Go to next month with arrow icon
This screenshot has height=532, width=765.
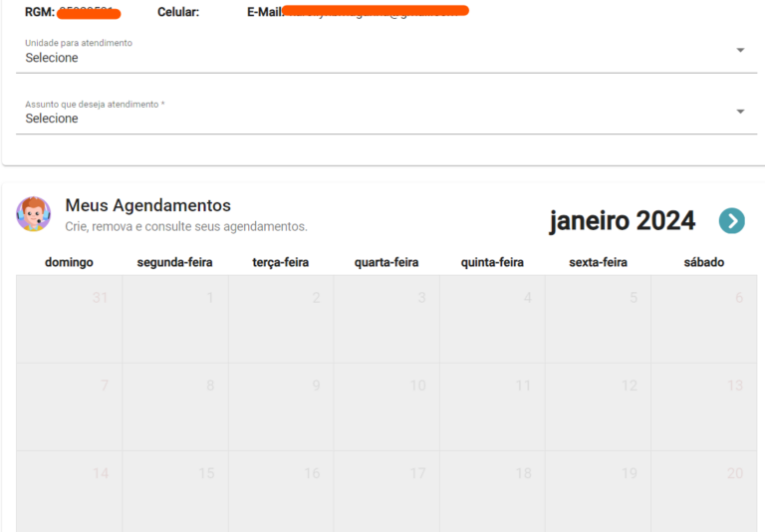tap(731, 221)
